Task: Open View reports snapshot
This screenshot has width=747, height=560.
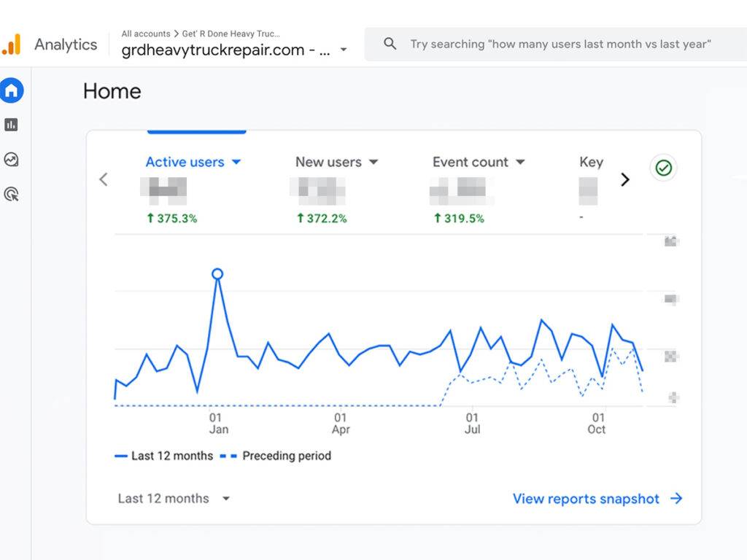Action: (588, 499)
